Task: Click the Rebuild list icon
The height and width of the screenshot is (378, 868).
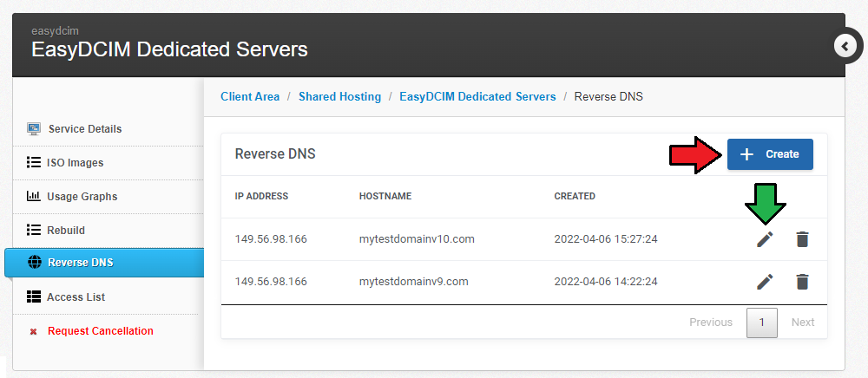Action: 33,230
